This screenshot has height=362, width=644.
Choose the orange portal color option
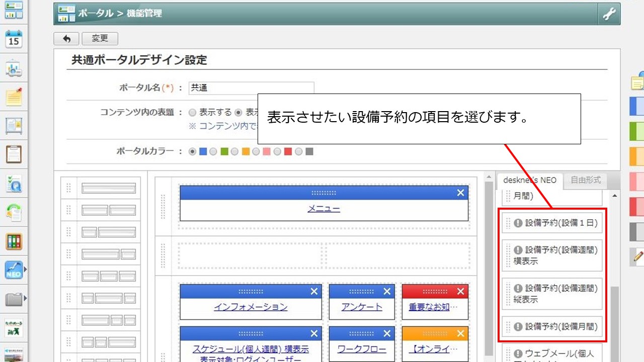[235, 151]
